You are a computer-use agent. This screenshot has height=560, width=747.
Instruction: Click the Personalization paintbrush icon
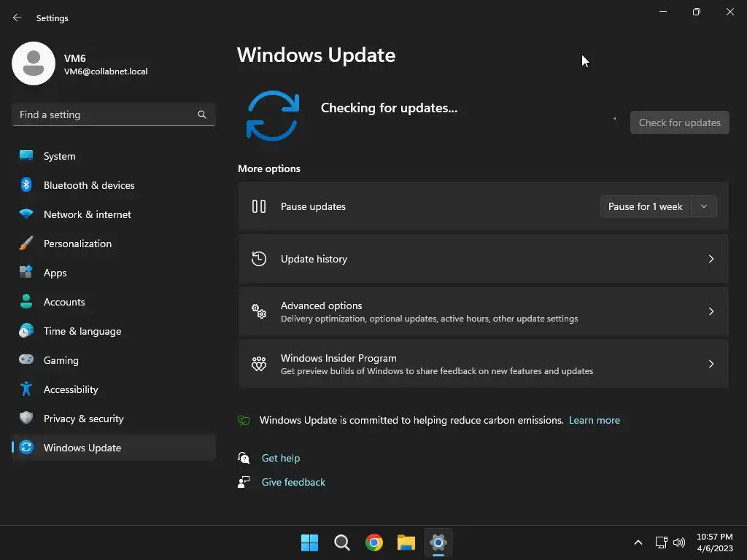[x=26, y=243]
